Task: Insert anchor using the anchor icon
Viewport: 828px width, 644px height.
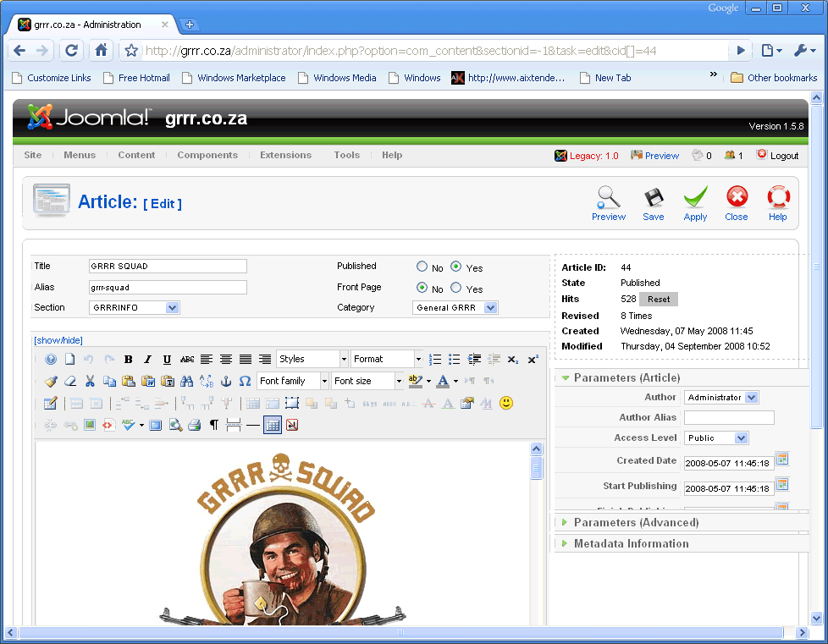Action: pos(226,381)
